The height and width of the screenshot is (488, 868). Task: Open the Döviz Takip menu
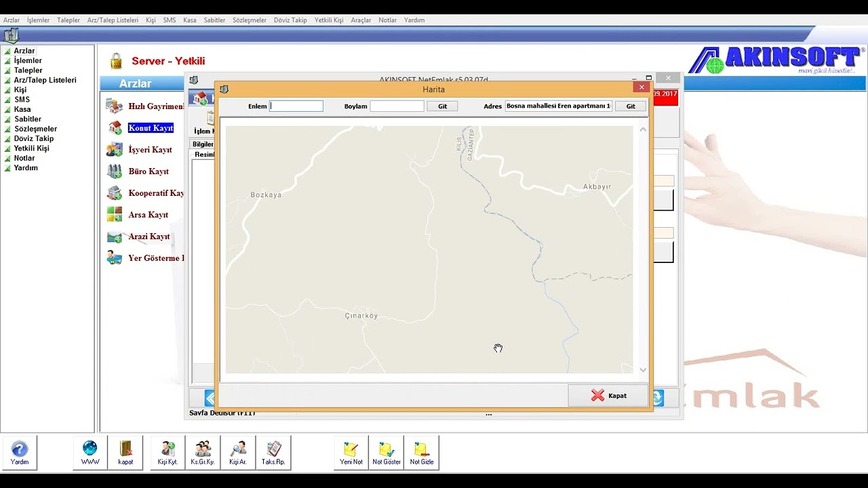pyautogui.click(x=290, y=20)
